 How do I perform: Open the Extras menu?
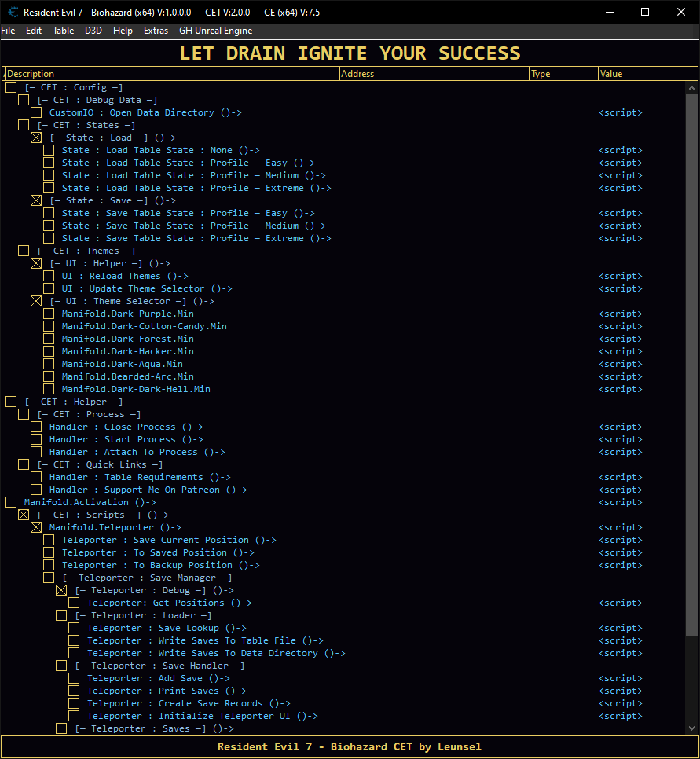tap(156, 31)
